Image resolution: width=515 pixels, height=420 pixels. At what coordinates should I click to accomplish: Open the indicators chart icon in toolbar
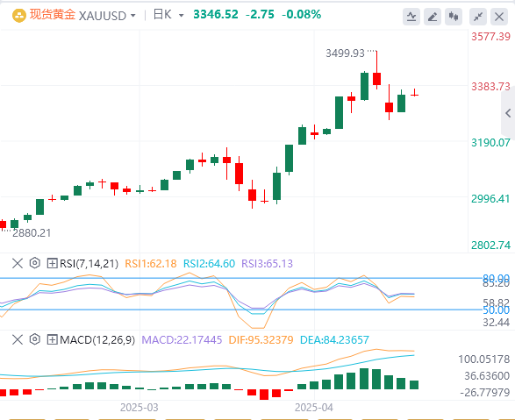(x=411, y=17)
